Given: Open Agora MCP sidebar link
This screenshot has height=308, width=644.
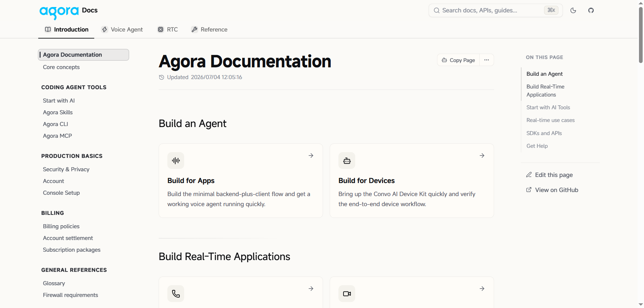Looking at the screenshot, I should point(57,136).
